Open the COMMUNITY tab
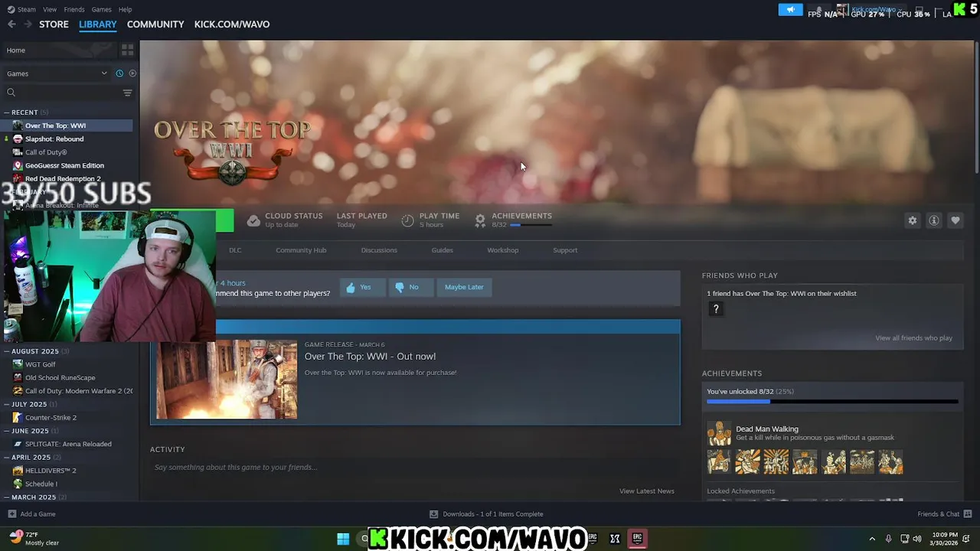Screen dimensions: 980x551 point(155,24)
